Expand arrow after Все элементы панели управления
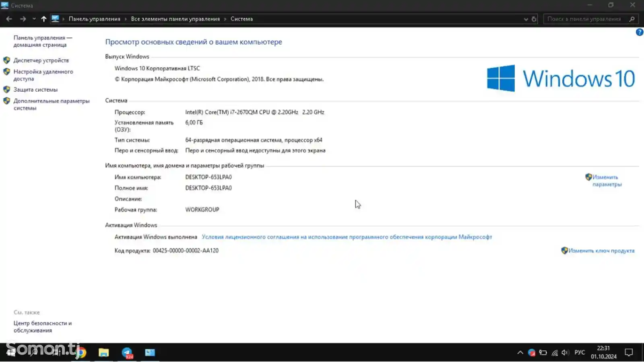644x362 pixels. pos(225,19)
